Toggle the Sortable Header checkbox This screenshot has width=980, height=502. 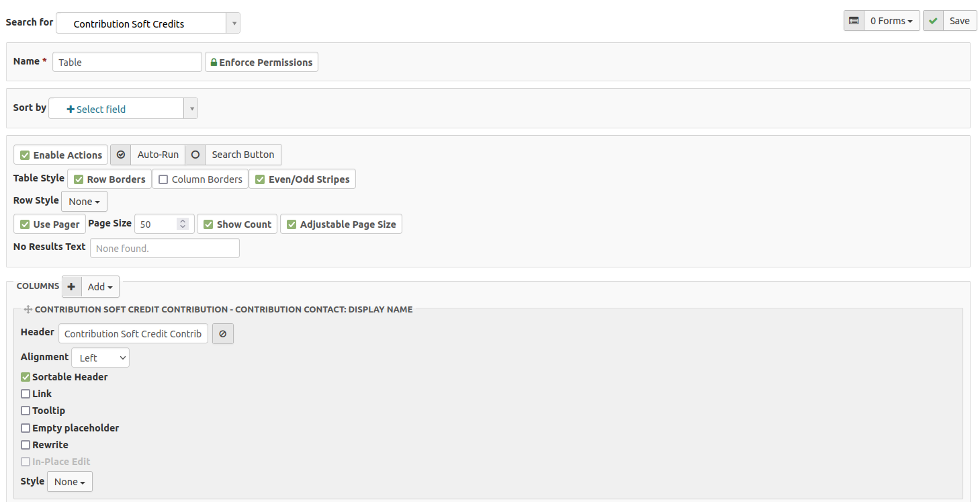click(x=26, y=377)
